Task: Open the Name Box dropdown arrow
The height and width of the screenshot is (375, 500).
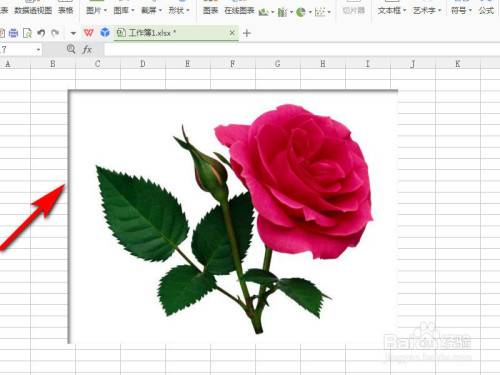Action: click(x=38, y=50)
